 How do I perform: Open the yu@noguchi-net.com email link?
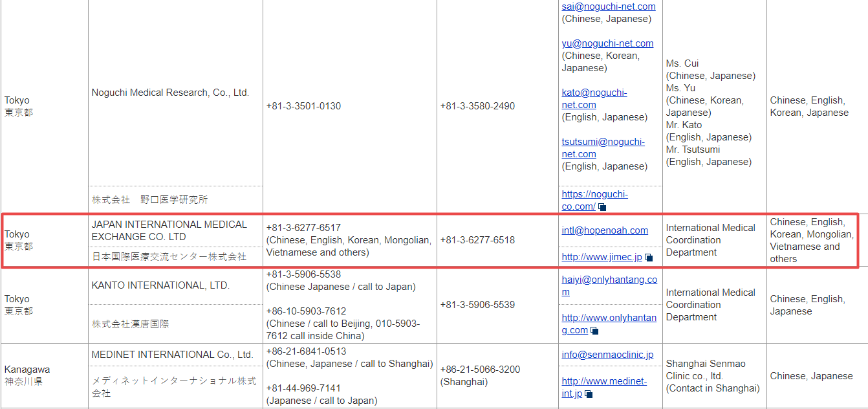[x=607, y=43]
